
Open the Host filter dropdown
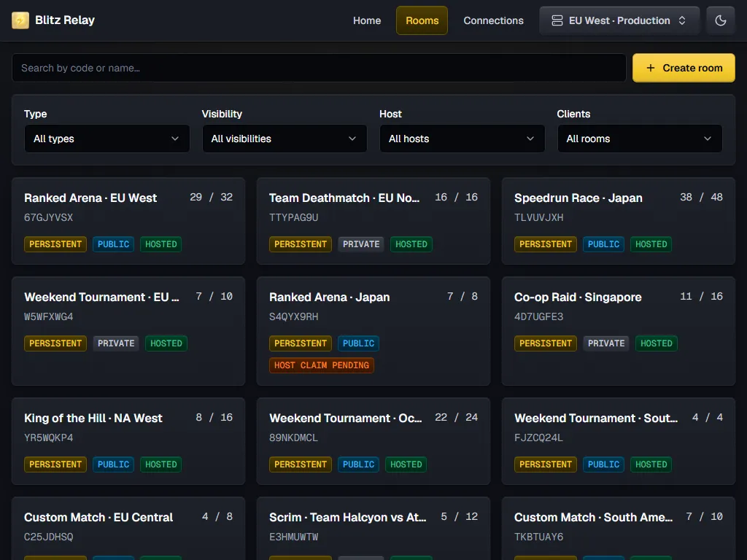point(462,139)
